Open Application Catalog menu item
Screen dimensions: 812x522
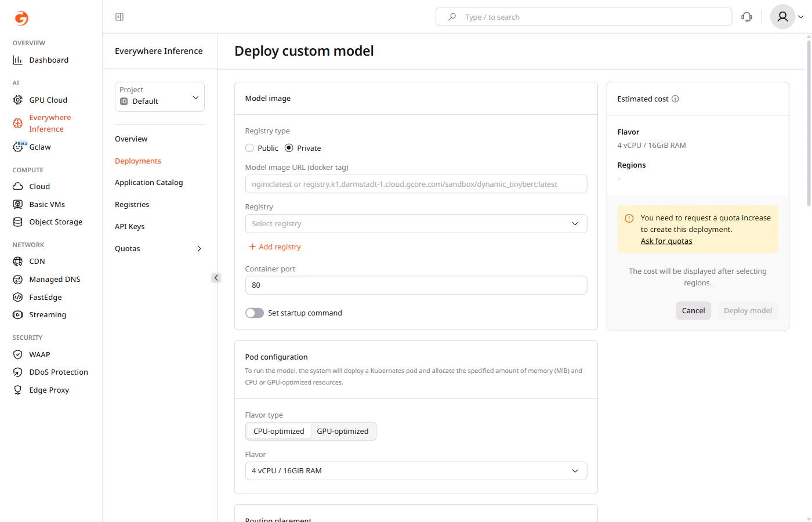(149, 182)
